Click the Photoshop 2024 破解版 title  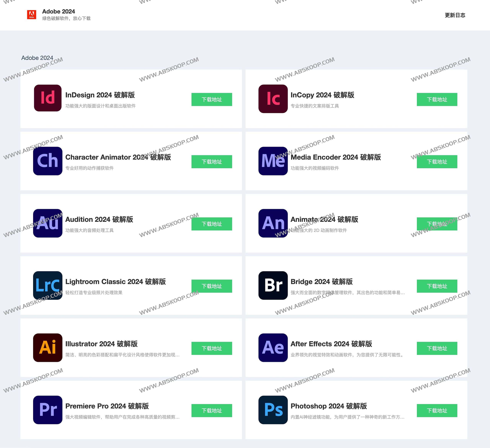(329, 406)
